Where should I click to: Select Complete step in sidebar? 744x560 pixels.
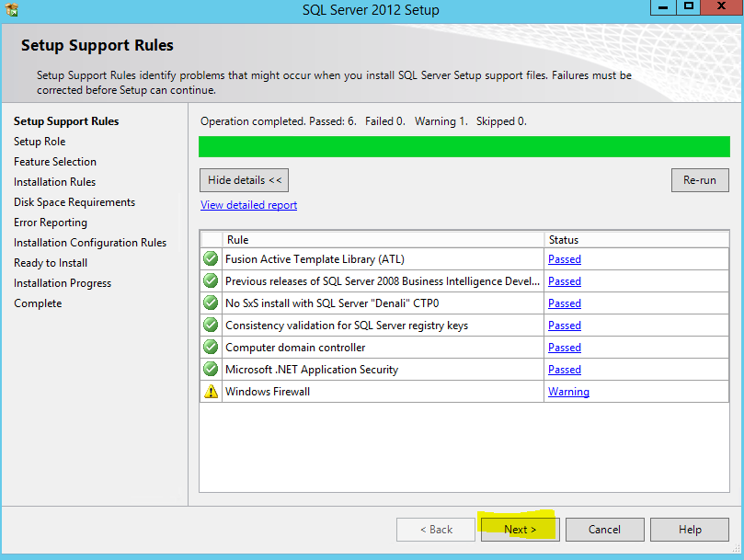[x=38, y=303]
